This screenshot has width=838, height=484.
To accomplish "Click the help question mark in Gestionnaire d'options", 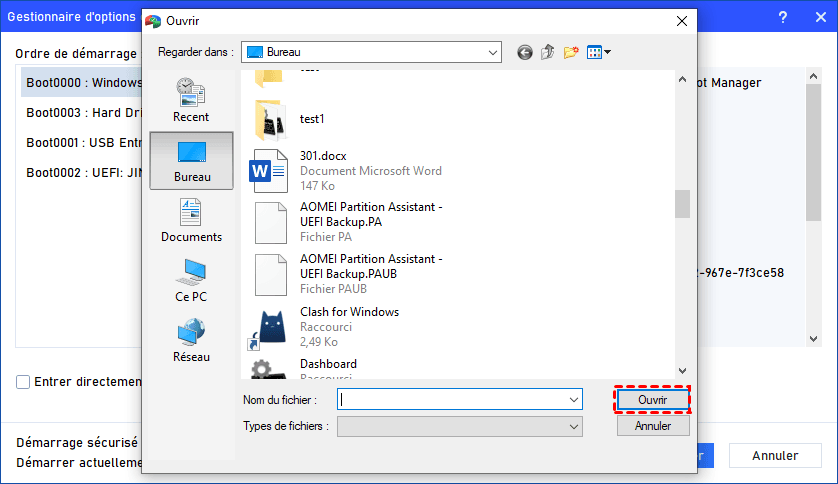I will (x=782, y=17).
